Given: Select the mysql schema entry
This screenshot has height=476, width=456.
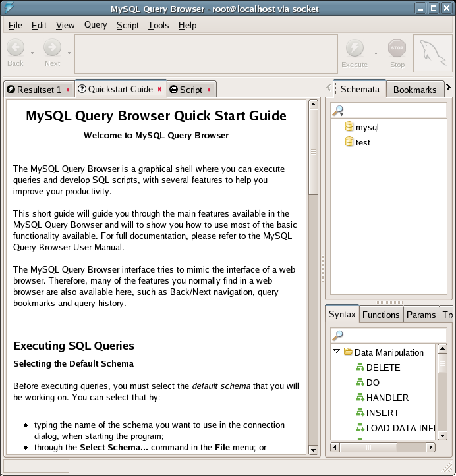Looking at the screenshot, I should click(x=367, y=127).
